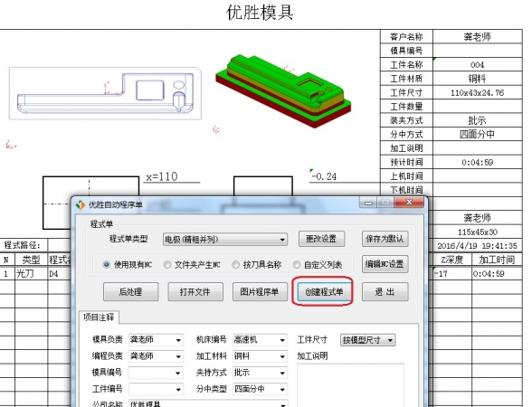Image resolution: width=532 pixels, height=407 pixels.
Task: Click the 图片程序单 button
Action: [x=260, y=291]
